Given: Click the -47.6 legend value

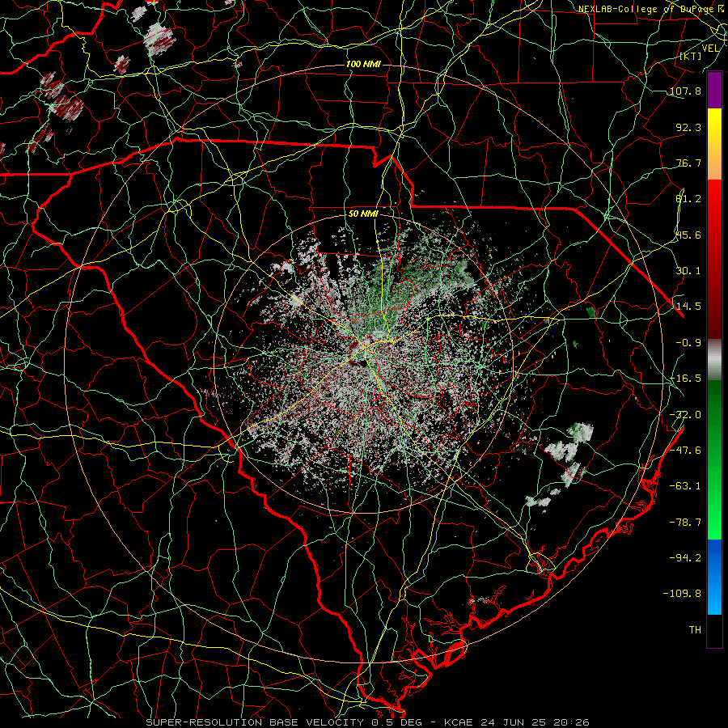Looking at the screenshot, I should tap(685, 451).
